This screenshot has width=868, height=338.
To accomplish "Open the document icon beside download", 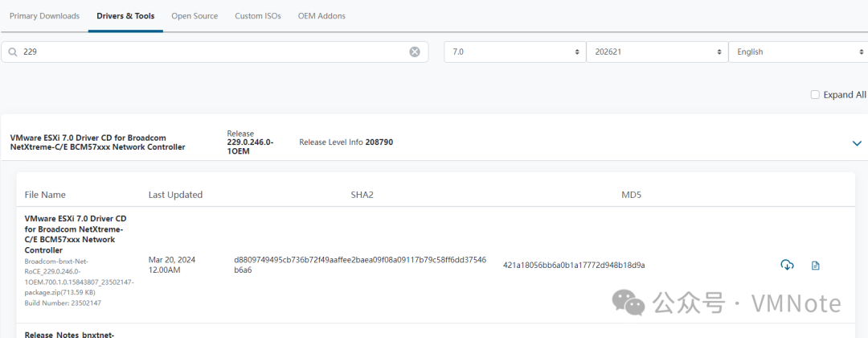I will (x=815, y=266).
